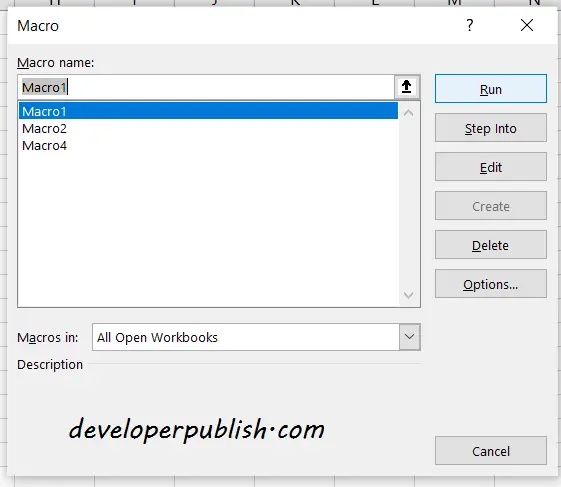Click the help question mark icon

(470, 25)
